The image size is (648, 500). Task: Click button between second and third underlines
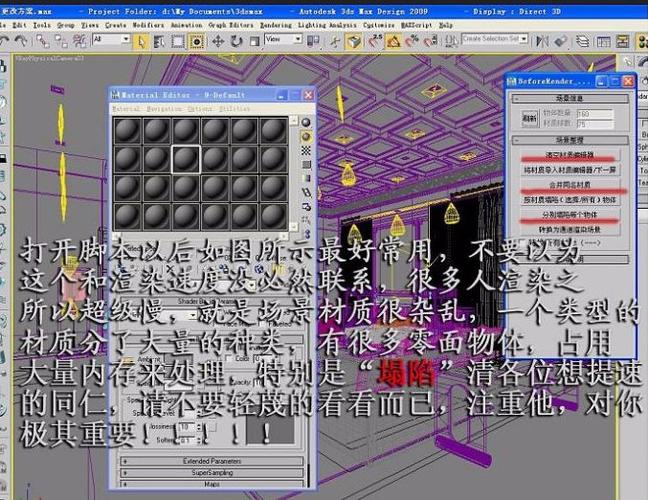point(570,200)
